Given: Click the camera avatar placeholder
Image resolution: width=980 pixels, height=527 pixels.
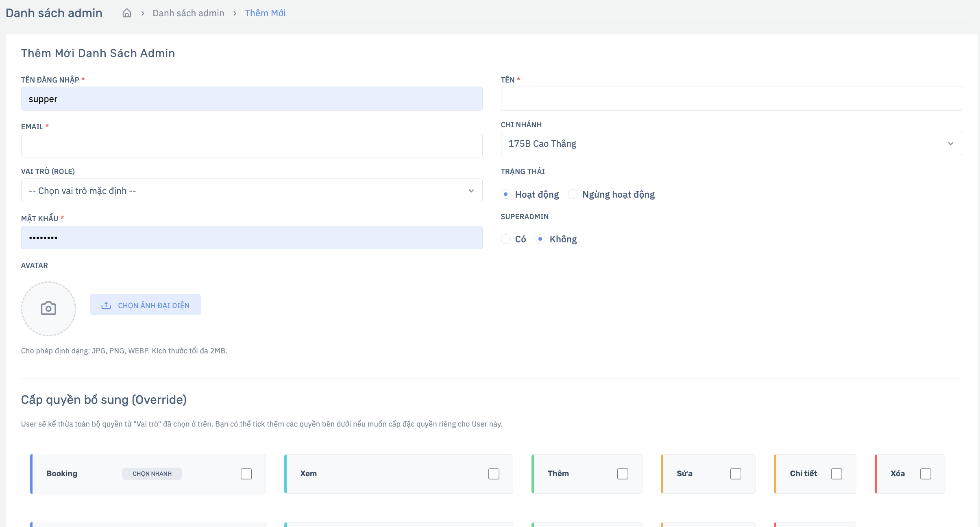Looking at the screenshot, I should point(48,309).
